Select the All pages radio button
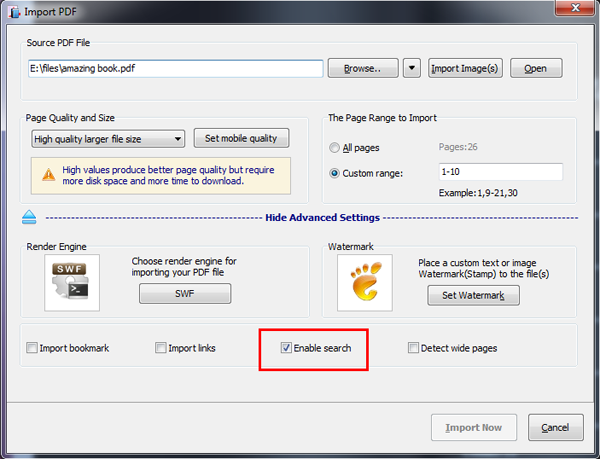 pos(334,148)
